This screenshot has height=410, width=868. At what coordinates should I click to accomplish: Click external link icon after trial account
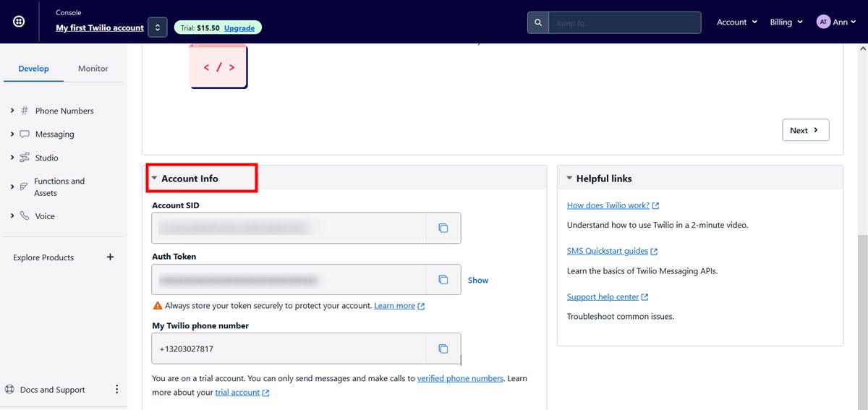(x=265, y=393)
